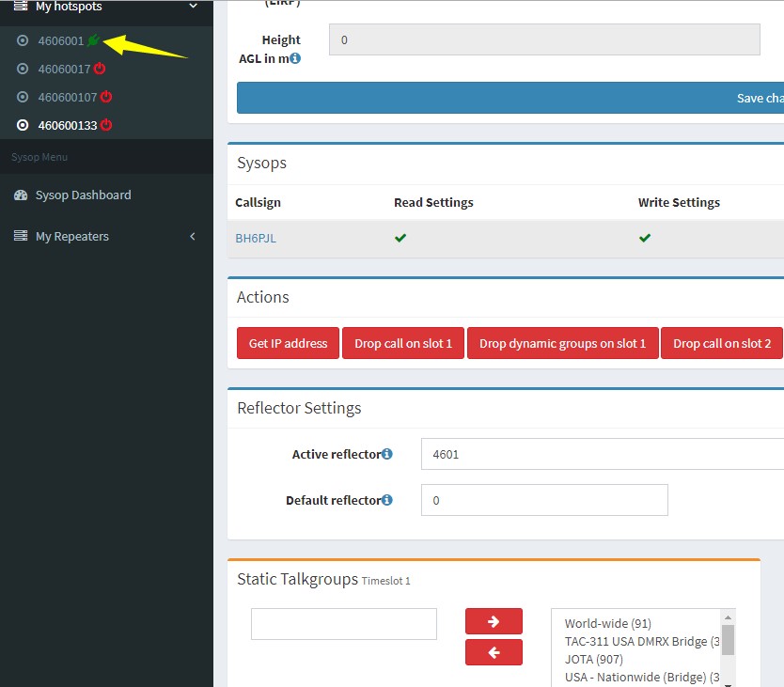Open the BH6PJL callsign link
The height and width of the screenshot is (687, 784).
click(x=256, y=239)
